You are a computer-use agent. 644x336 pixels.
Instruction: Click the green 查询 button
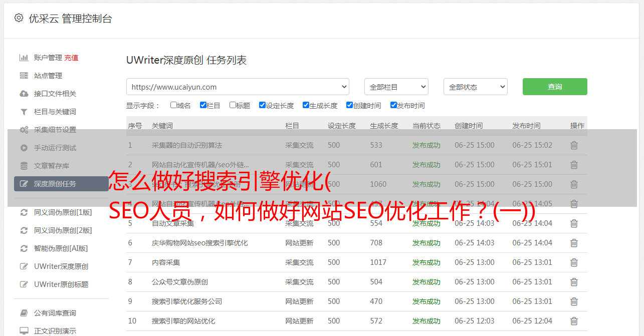555,87
